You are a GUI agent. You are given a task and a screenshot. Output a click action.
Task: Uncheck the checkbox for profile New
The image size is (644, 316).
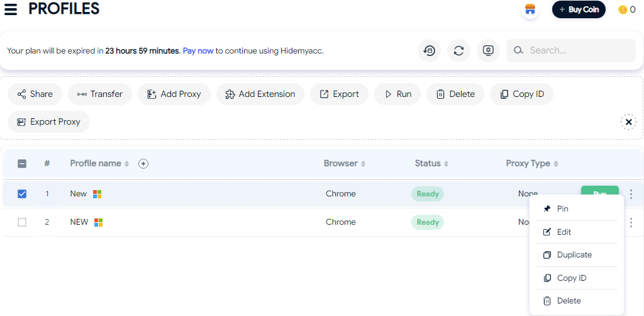pyautogui.click(x=22, y=193)
